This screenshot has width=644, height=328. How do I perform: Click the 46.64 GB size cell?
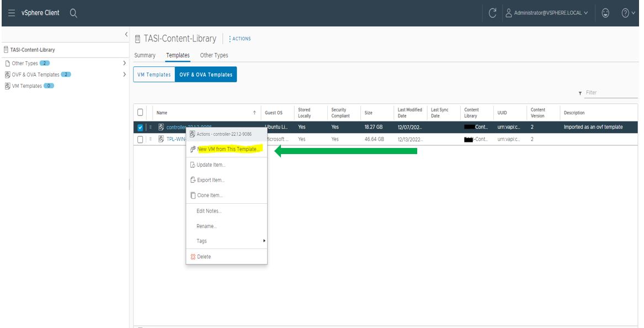pyautogui.click(x=374, y=139)
